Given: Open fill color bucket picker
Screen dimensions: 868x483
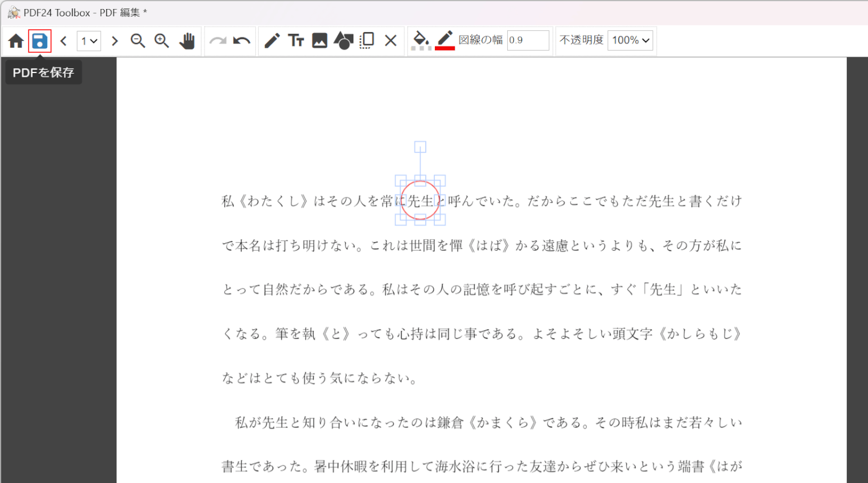Looking at the screenshot, I should (x=420, y=41).
